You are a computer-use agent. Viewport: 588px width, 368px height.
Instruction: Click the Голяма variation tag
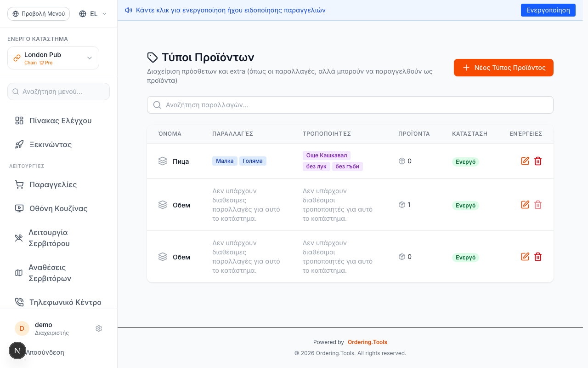[x=253, y=161]
